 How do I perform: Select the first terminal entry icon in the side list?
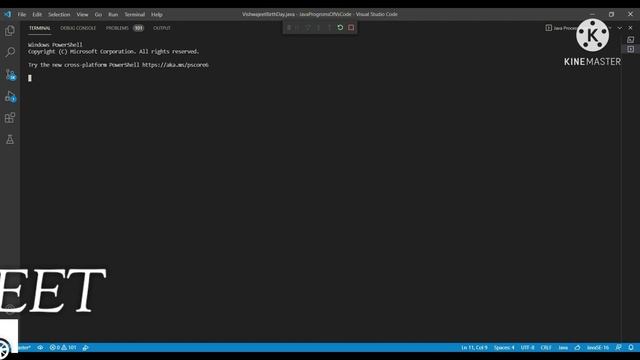pyautogui.click(x=631, y=40)
